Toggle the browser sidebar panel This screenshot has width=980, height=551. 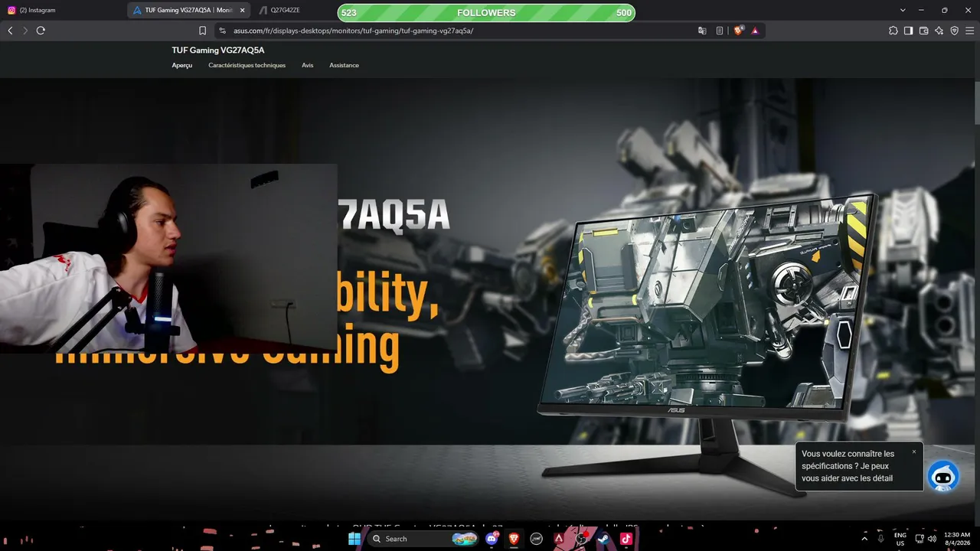pyautogui.click(x=908, y=31)
